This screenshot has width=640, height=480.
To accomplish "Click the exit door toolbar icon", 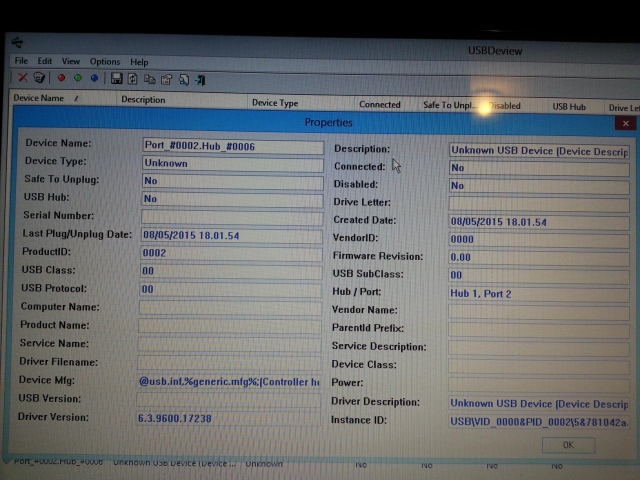I will [x=200, y=80].
